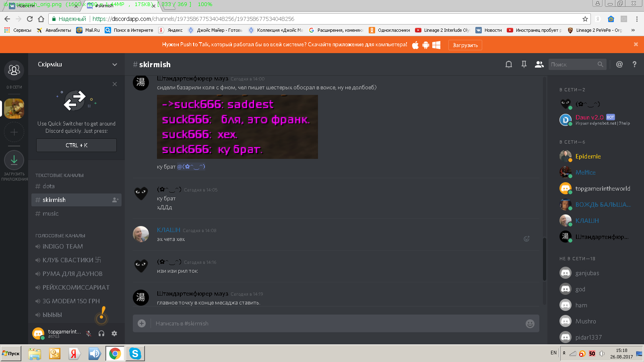Click the Поиск search field
This screenshot has width=644, height=362.
click(x=572, y=64)
